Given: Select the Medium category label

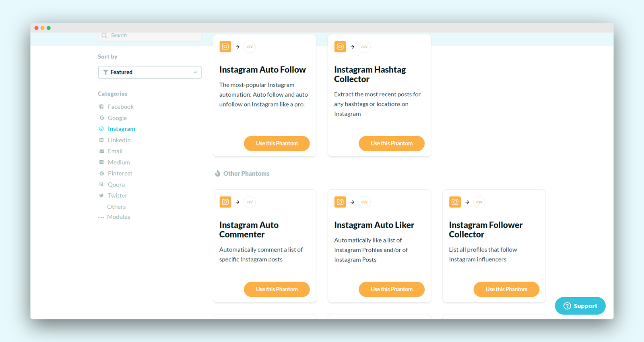Looking at the screenshot, I should pyautogui.click(x=119, y=162).
